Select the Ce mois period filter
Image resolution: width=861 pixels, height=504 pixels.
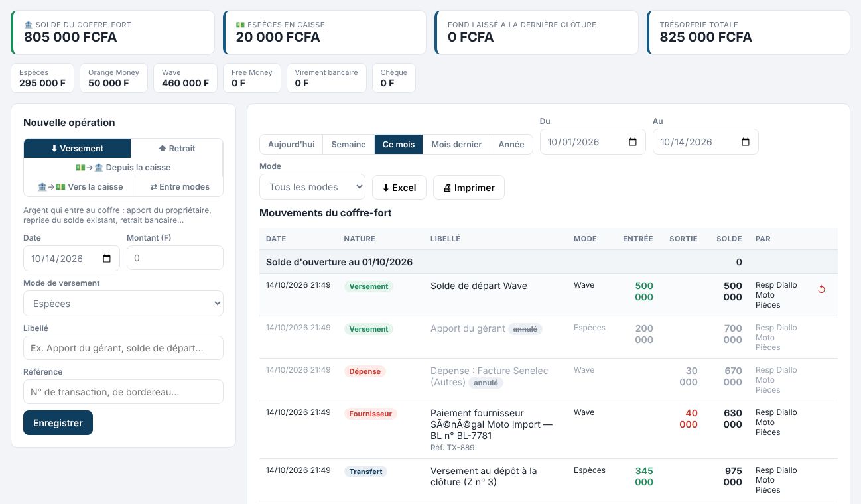click(x=399, y=145)
